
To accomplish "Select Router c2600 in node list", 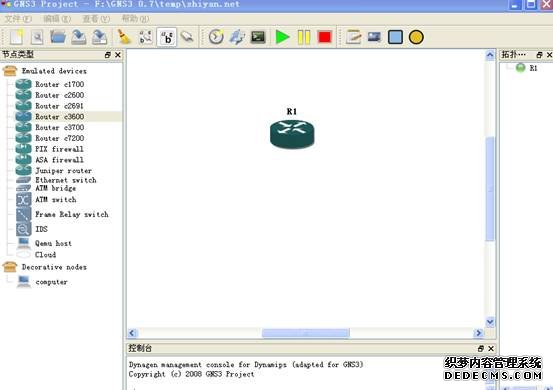I will coord(60,95).
